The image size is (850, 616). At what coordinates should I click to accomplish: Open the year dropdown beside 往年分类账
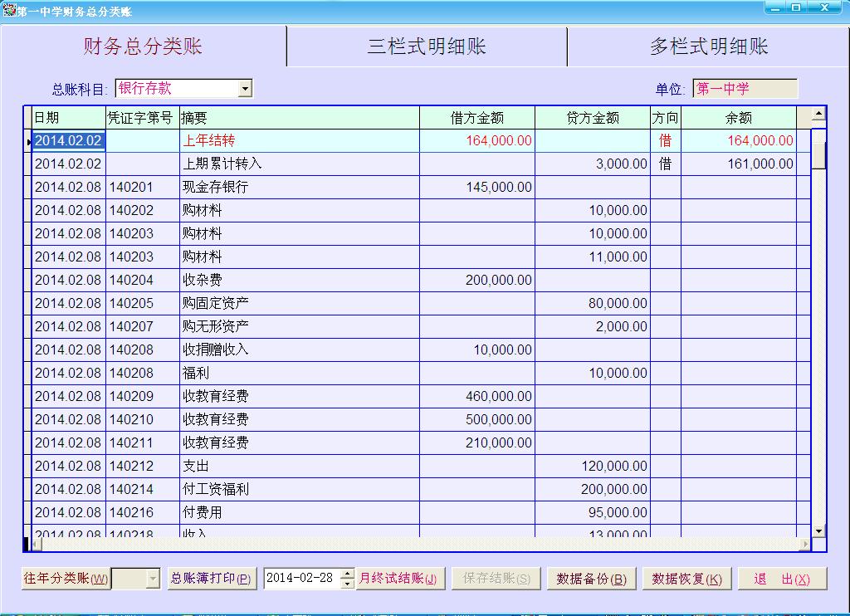[x=153, y=579]
